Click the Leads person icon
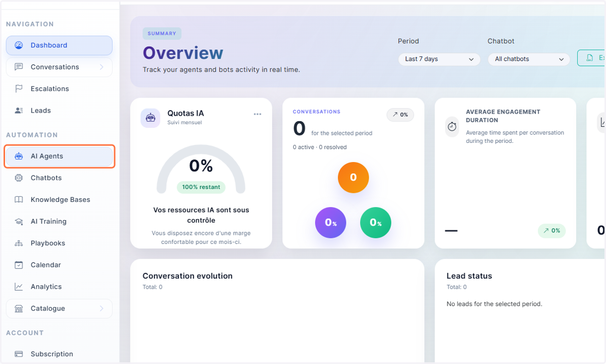Image resolution: width=606 pixels, height=364 pixels. (19, 110)
